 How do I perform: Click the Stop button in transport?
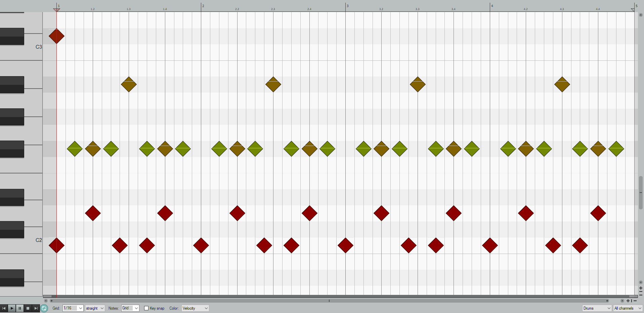[28, 308]
